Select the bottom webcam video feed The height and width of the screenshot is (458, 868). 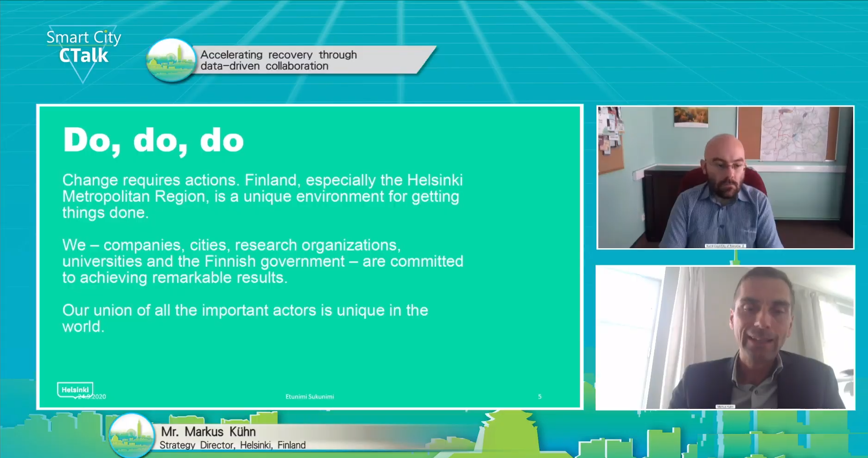point(725,338)
